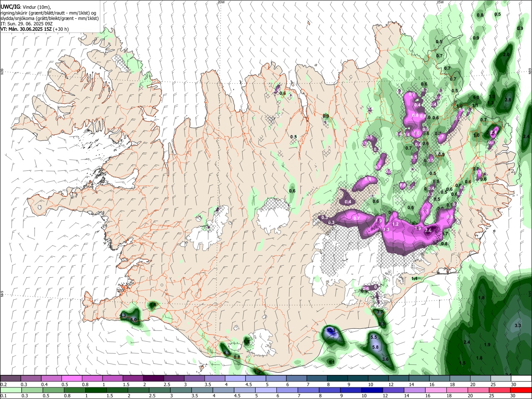The image size is (532, 399).
Task: Click the 'UWC/IG: Vindur (10m)' title text
Action: 26,7
